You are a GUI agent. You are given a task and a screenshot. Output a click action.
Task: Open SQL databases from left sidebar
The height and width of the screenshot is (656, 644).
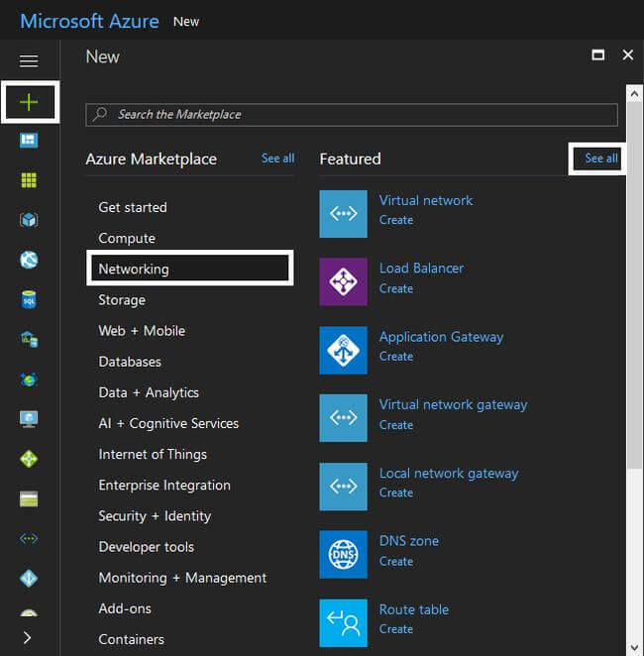[29, 300]
